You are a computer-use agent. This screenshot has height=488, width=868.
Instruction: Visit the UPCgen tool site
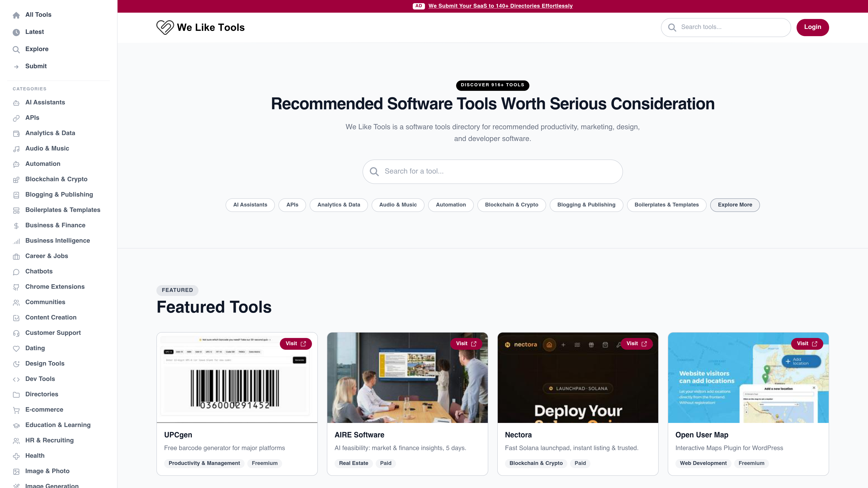(x=295, y=344)
